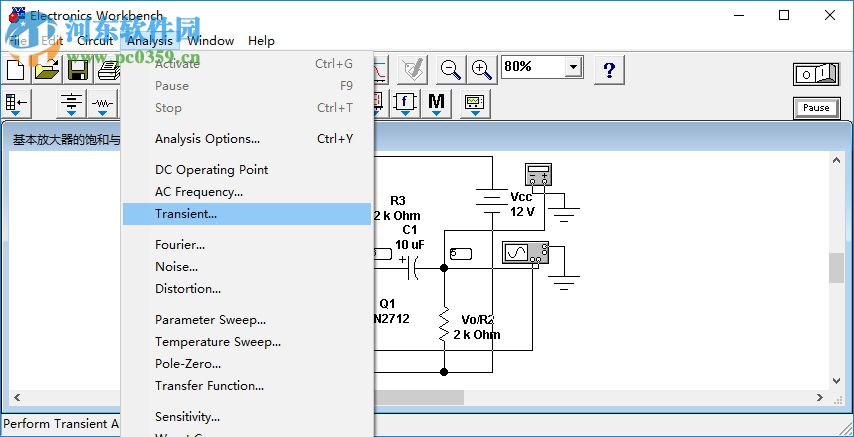
Task: Open the Help menu
Action: (x=261, y=41)
